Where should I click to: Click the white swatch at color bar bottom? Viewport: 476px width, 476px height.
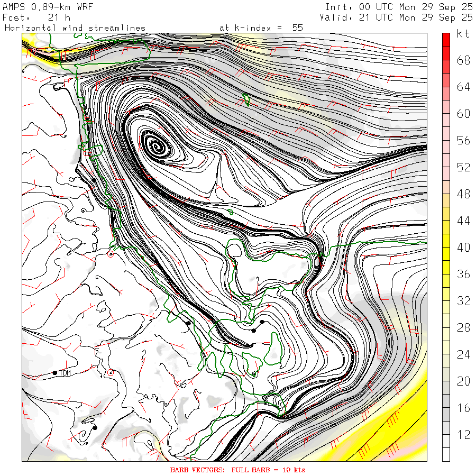tap(446, 454)
